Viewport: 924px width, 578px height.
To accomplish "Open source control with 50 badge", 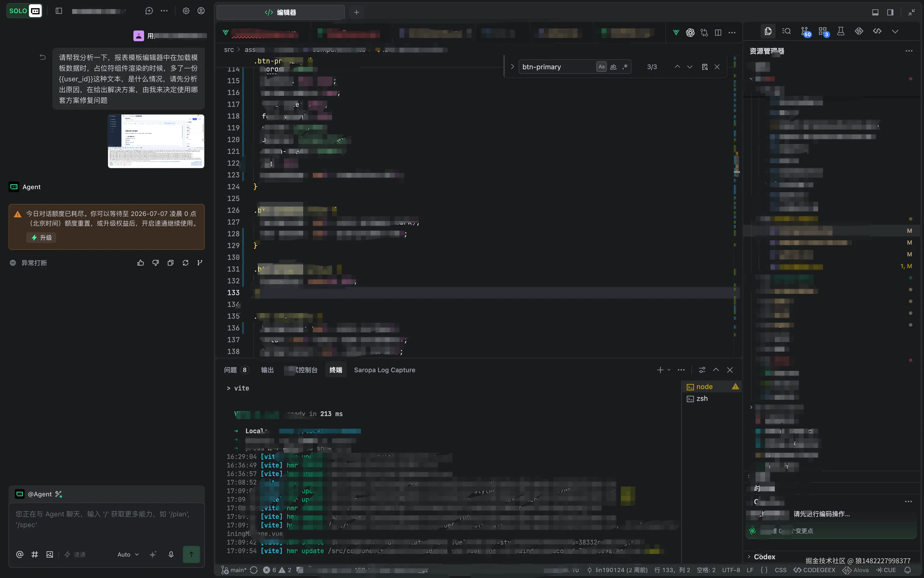I will [805, 31].
